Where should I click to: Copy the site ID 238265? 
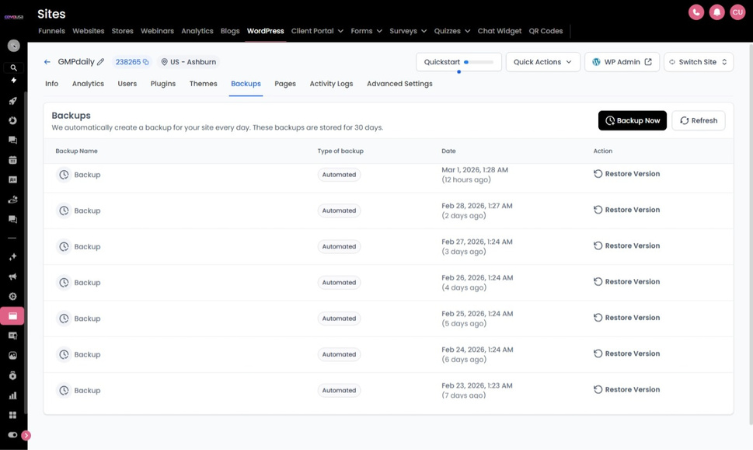pos(145,62)
